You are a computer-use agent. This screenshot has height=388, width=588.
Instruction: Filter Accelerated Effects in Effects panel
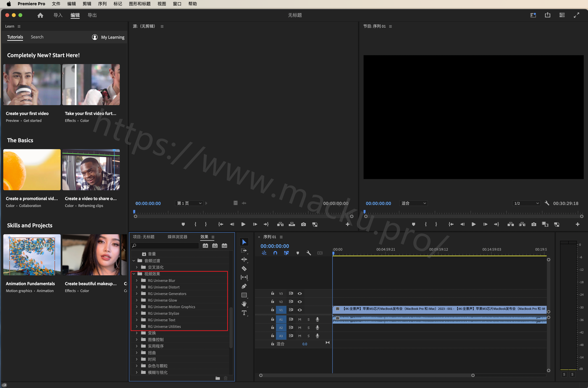pyautogui.click(x=205, y=246)
